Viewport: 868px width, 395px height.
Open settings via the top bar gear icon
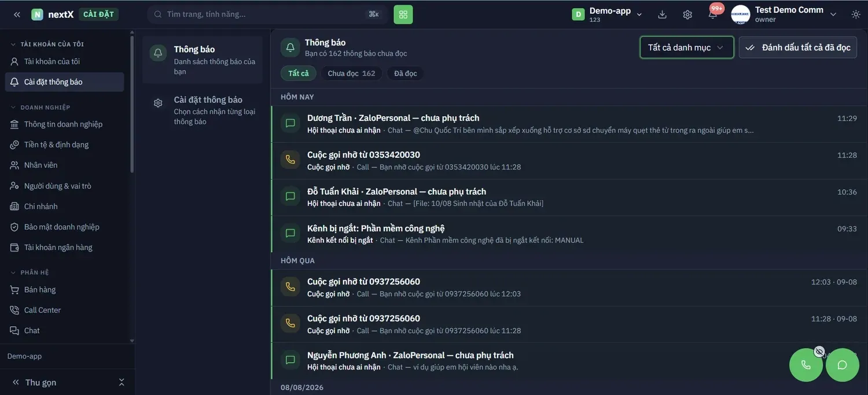687,14
